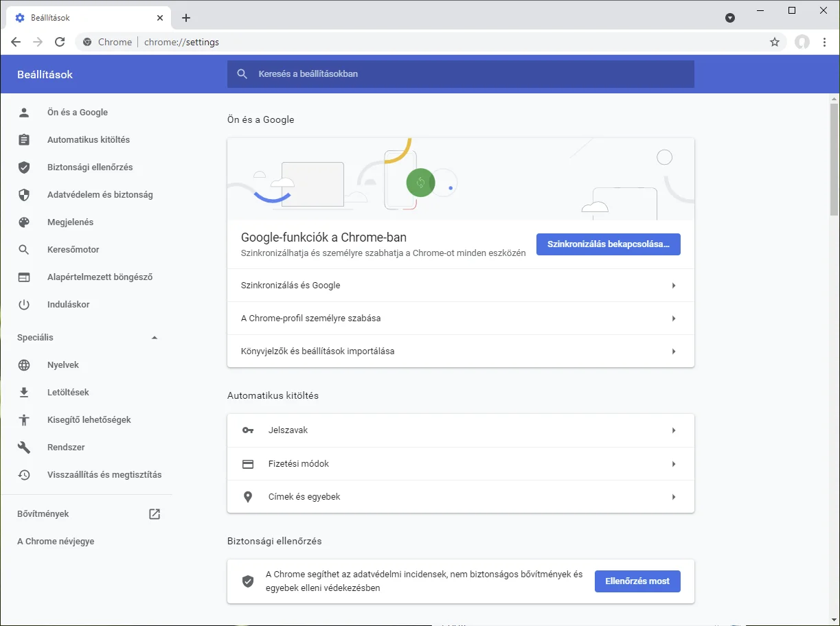The width and height of the screenshot is (840, 626).
Task: Expand A Chrome-profil személyre szabása arrow
Action: (x=674, y=318)
